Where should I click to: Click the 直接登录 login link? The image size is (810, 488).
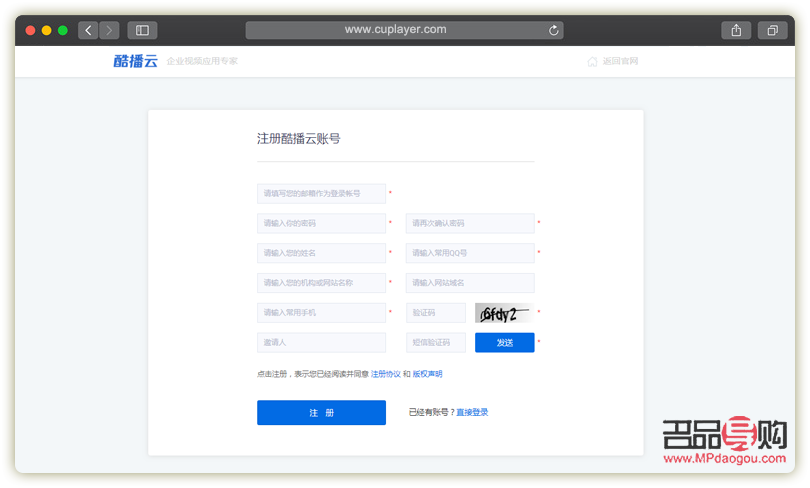click(472, 412)
